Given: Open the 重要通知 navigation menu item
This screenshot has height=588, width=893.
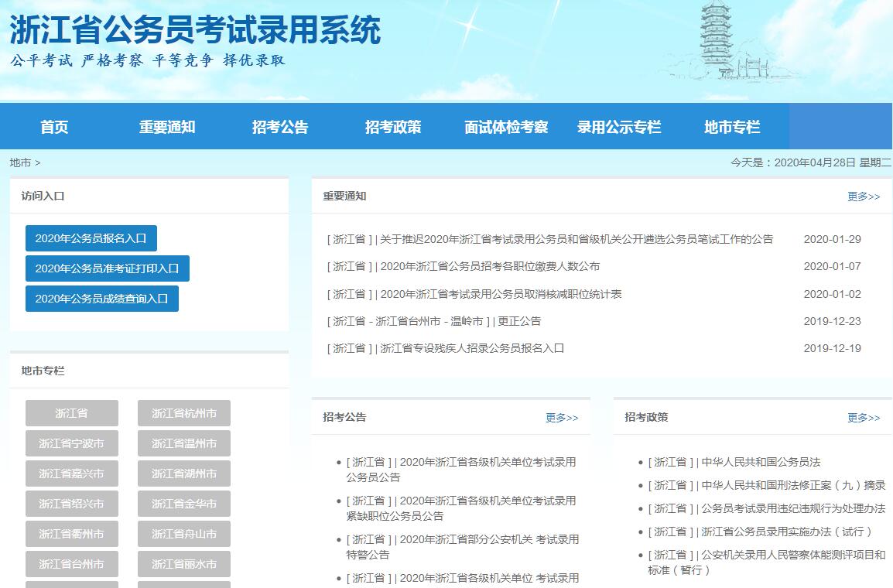Looking at the screenshot, I should pyautogui.click(x=167, y=127).
